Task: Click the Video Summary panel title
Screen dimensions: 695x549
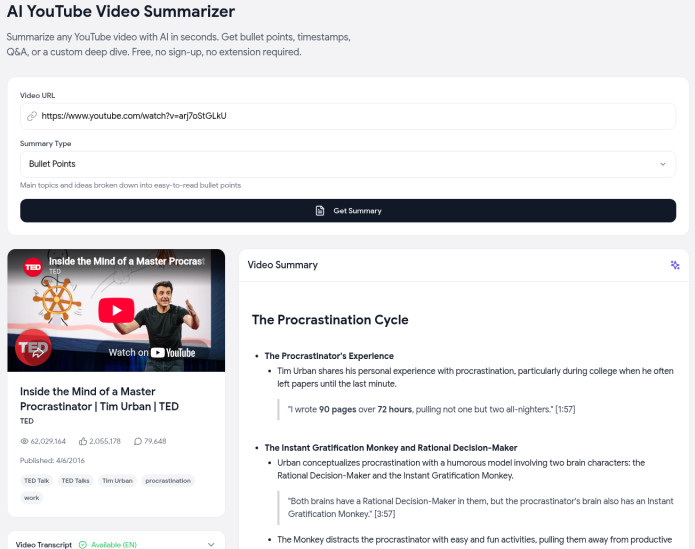Action: click(x=282, y=265)
